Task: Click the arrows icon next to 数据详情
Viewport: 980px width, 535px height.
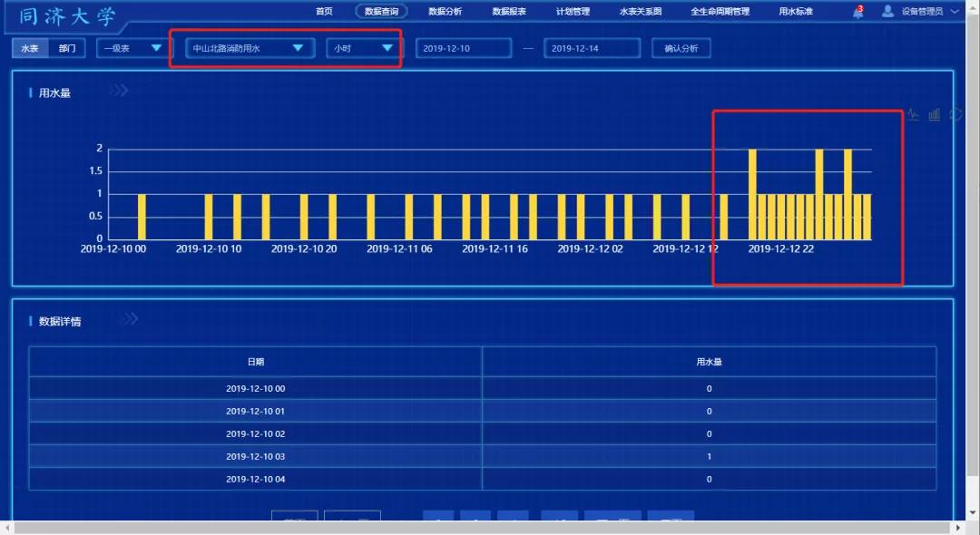Action: (130, 319)
